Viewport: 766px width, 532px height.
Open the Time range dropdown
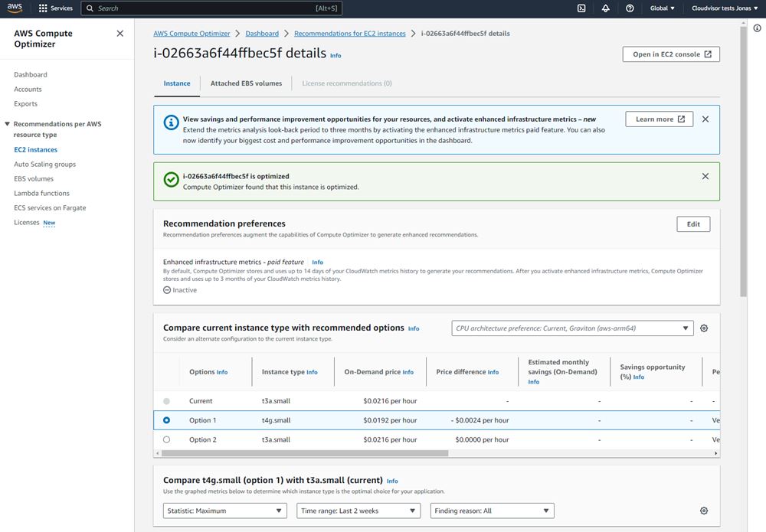(x=358, y=511)
